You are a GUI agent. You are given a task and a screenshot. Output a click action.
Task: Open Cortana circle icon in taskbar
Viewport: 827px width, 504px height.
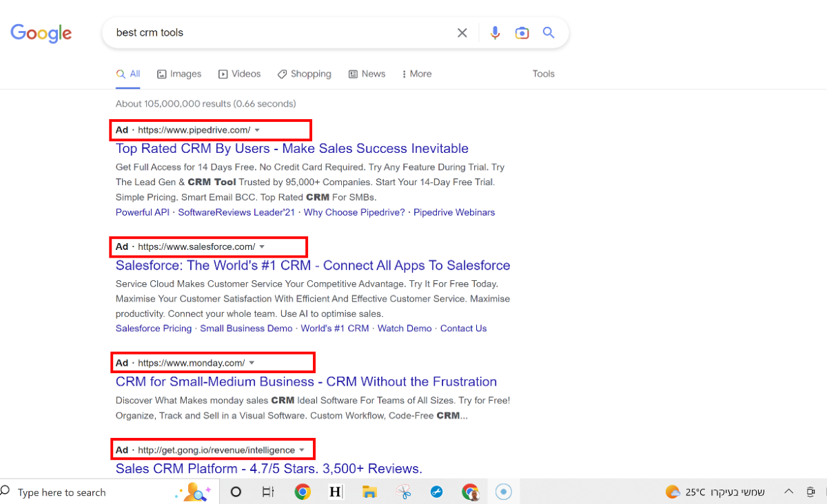pos(236,492)
